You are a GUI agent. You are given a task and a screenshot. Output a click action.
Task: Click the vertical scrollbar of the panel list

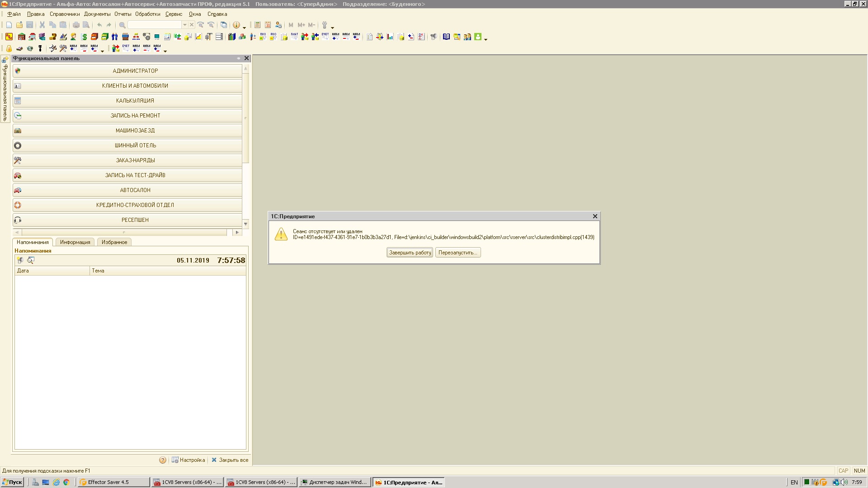pyautogui.click(x=245, y=117)
